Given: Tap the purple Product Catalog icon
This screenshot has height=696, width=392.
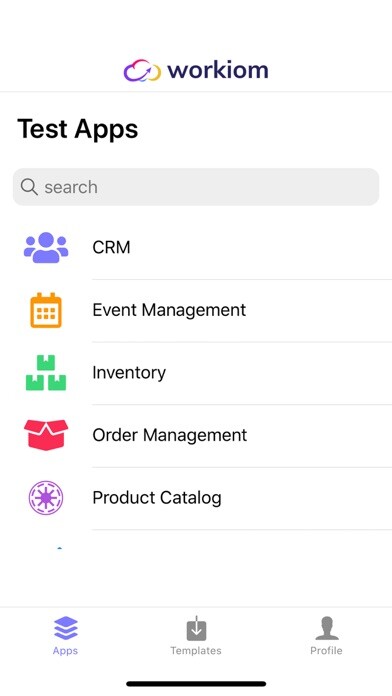Looking at the screenshot, I should click(x=46, y=498).
